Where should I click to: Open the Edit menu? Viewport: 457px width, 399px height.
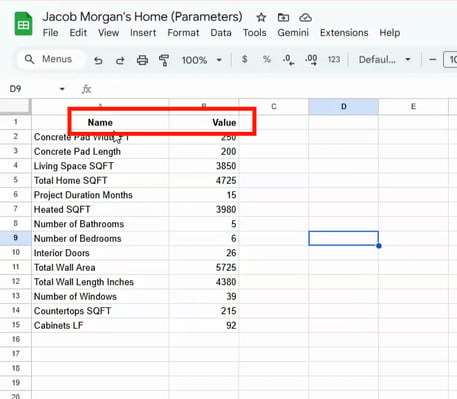tap(78, 33)
